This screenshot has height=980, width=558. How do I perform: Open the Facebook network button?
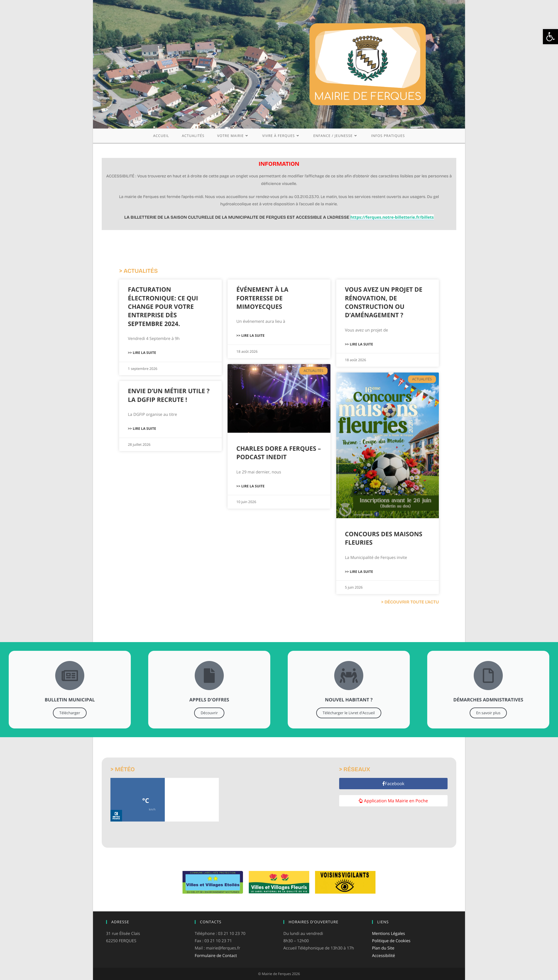(x=393, y=784)
